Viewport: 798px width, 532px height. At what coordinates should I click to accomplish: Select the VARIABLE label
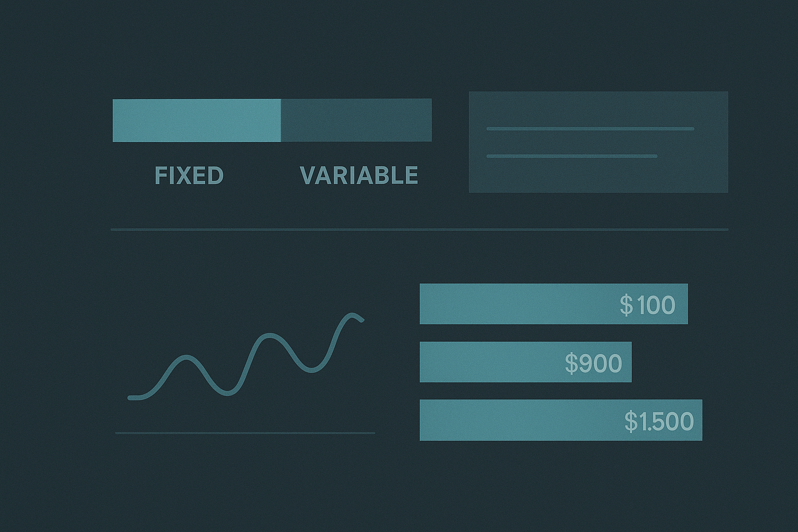359,176
